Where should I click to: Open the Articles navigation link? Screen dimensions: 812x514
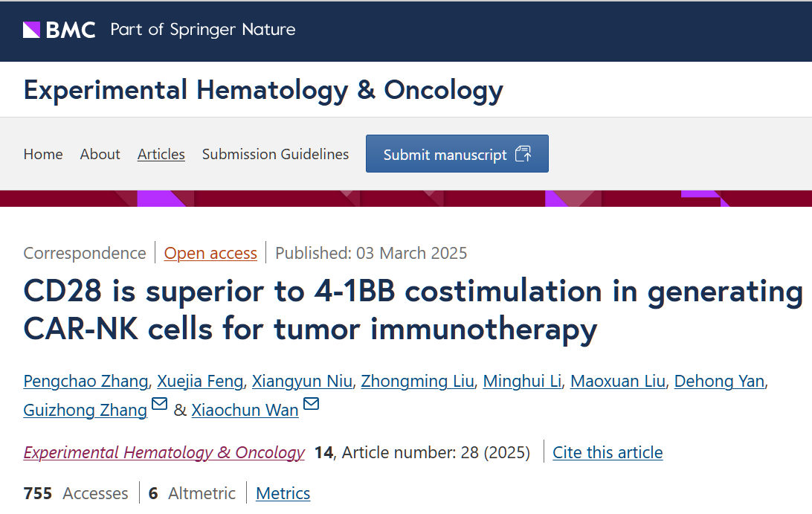tap(161, 154)
